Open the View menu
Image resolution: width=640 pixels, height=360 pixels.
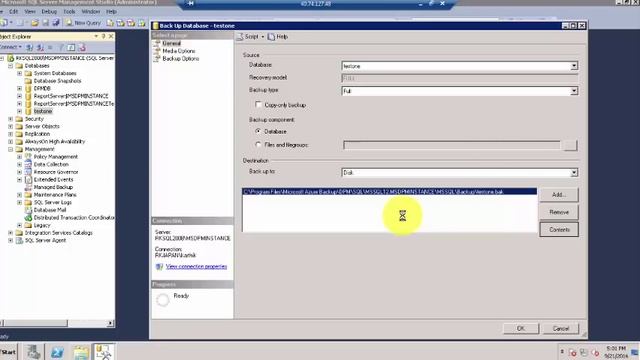coord(30,11)
